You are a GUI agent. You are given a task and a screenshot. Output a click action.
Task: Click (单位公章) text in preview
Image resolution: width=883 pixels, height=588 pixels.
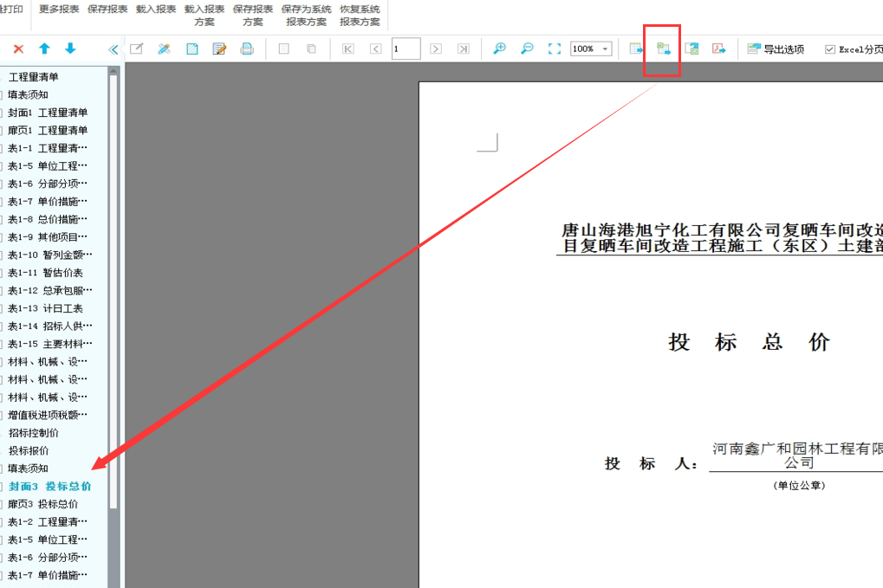pyautogui.click(x=799, y=486)
